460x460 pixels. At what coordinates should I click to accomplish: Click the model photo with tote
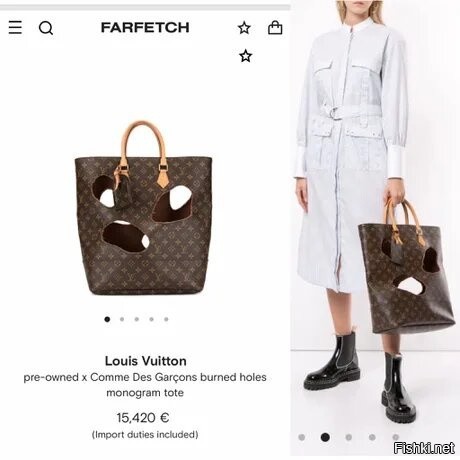375,213
